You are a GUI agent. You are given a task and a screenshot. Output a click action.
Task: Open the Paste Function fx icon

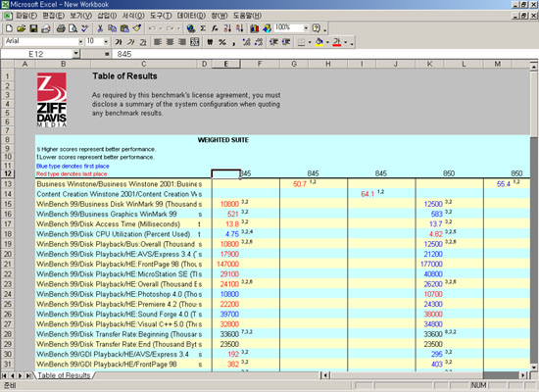215,28
